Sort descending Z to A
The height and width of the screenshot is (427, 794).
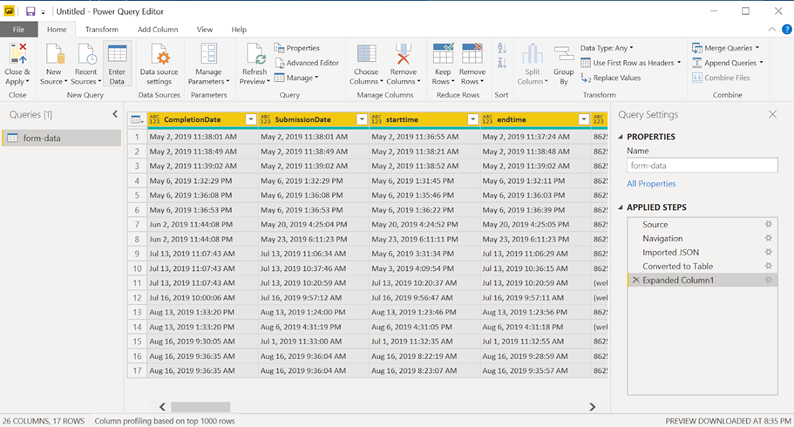click(502, 62)
